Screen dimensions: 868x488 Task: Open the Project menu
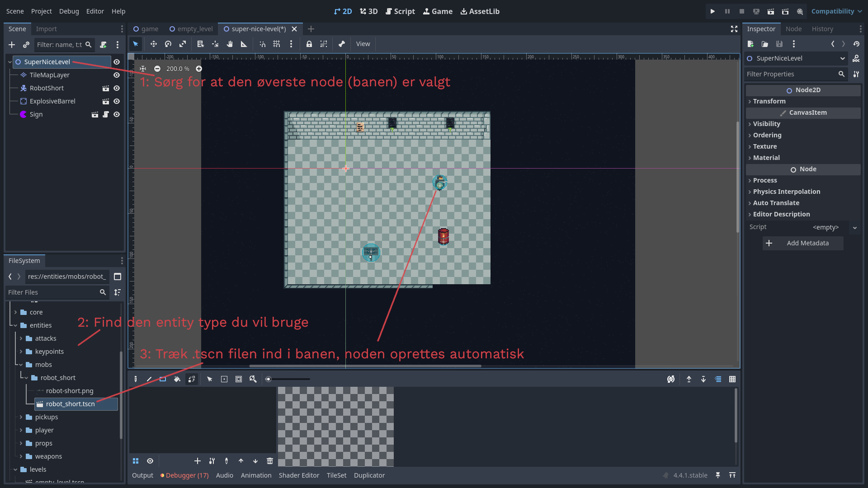point(41,11)
